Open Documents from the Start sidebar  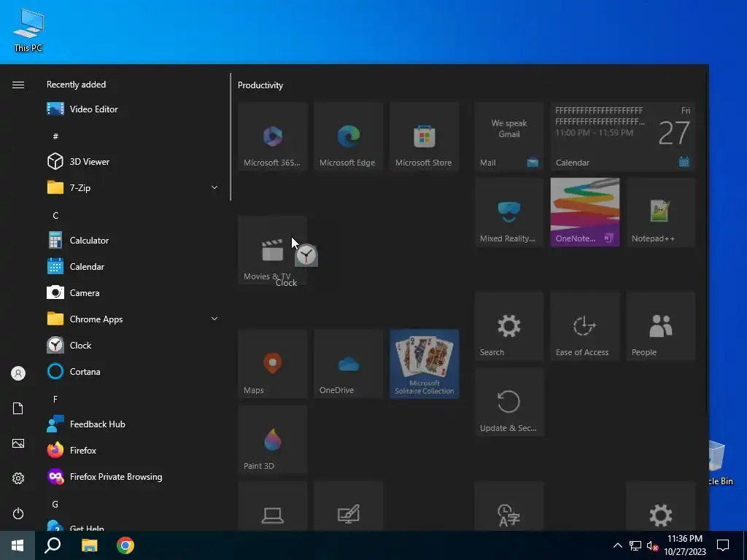click(18, 408)
